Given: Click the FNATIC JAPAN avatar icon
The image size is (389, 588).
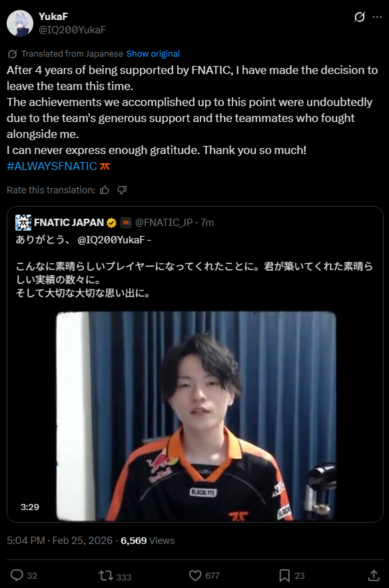Looking at the screenshot, I should click(x=23, y=223).
